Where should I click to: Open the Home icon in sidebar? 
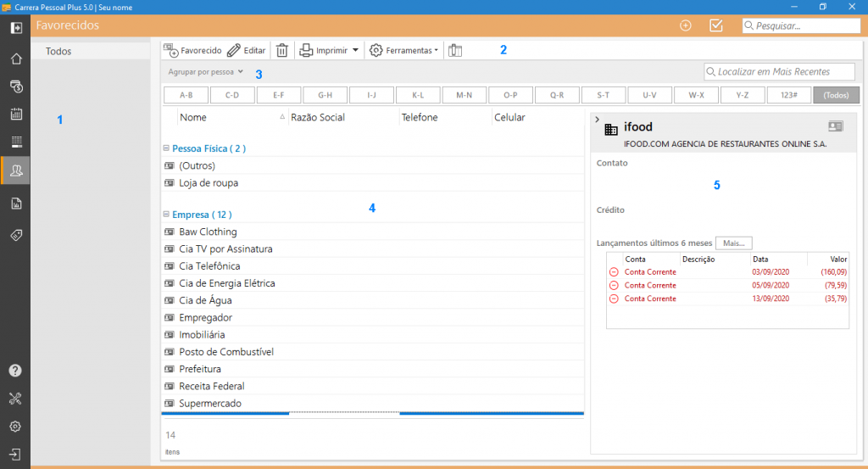tap(15, 59)
